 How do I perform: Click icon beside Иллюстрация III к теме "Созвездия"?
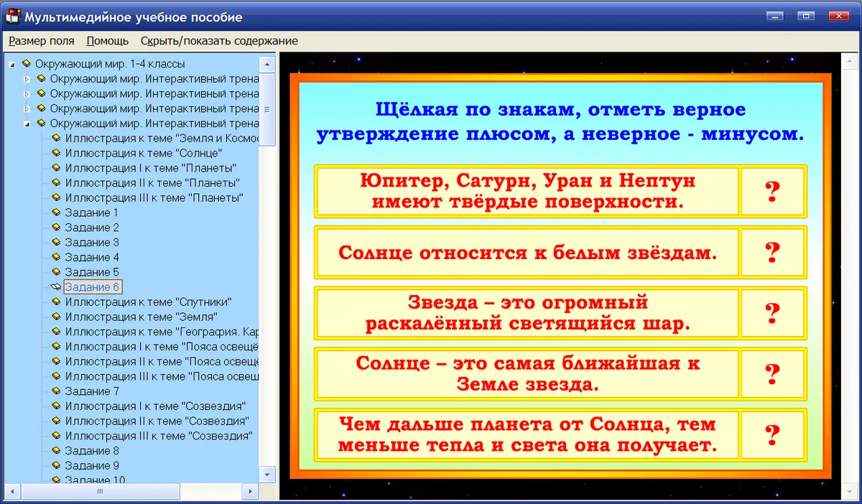pyautogui.click(x=56, y=436)
